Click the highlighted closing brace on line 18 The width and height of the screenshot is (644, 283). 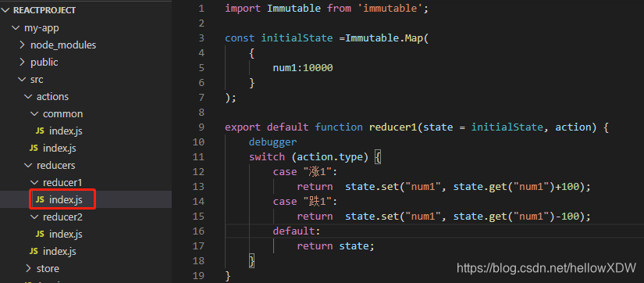click(x=252, y=261)
